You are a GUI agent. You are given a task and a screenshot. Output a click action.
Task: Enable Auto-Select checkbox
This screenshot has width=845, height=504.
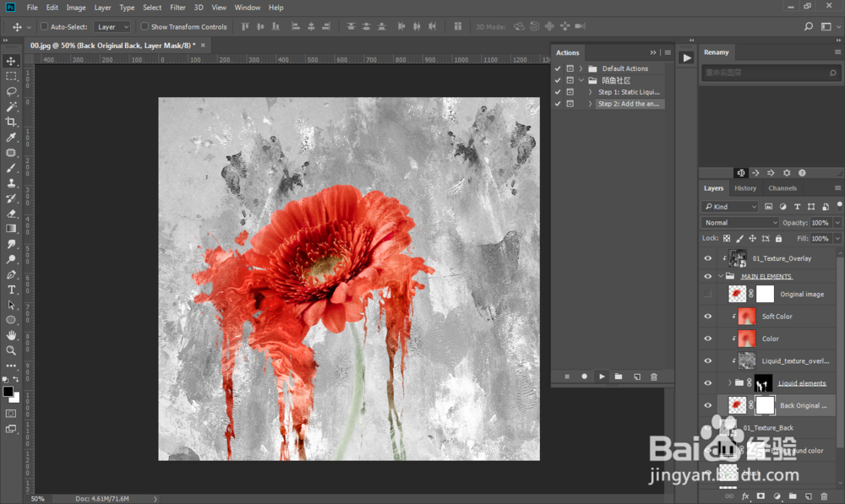44,26
